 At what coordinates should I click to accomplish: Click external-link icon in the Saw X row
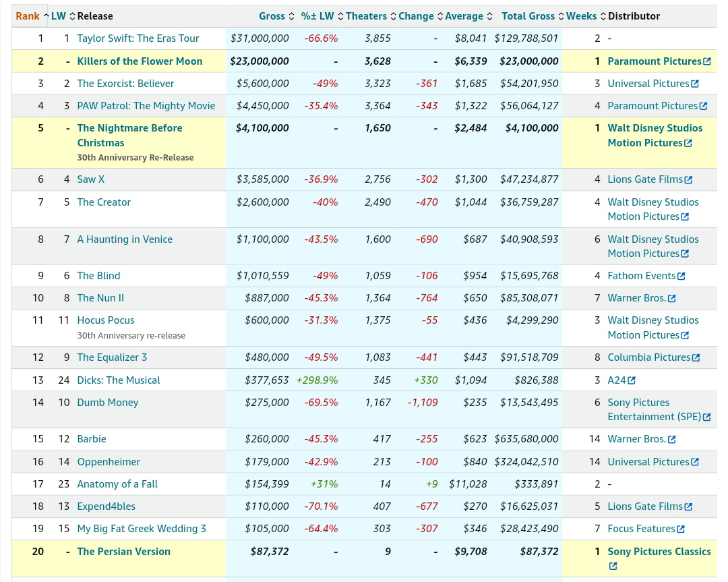click(688, 180)
